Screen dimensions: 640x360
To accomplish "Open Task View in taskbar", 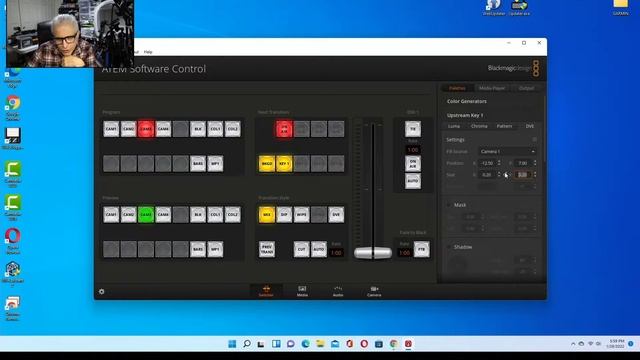I will point(261,344).
